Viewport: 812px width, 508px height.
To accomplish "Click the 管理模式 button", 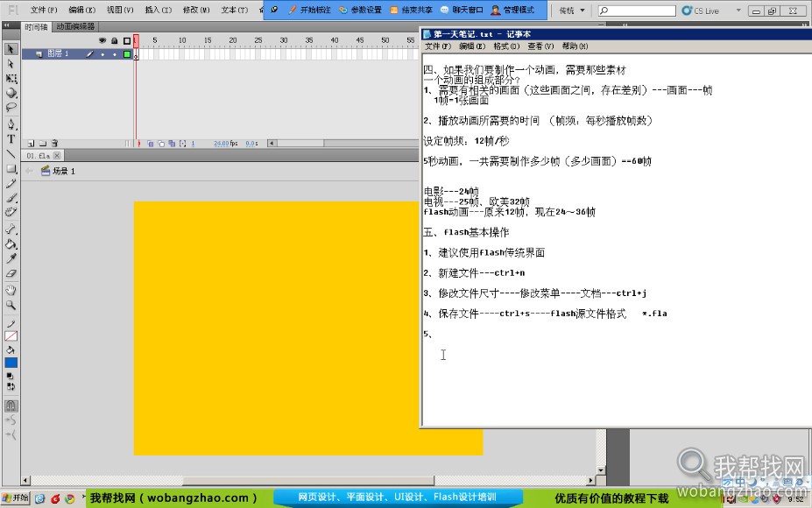I will click(x=512, y=10).
